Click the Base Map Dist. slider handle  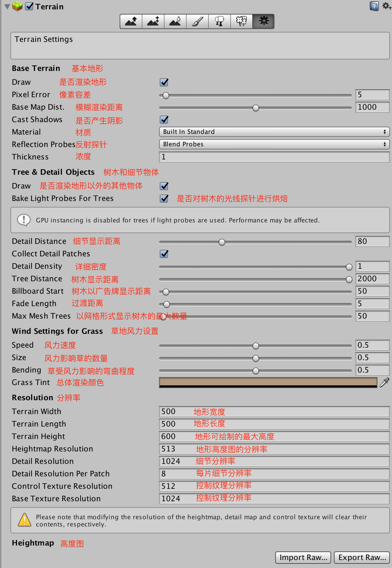pos(256,108)
